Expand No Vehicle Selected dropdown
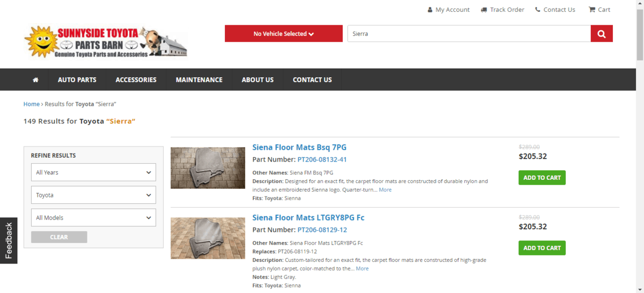 click(x=283, y=34)
